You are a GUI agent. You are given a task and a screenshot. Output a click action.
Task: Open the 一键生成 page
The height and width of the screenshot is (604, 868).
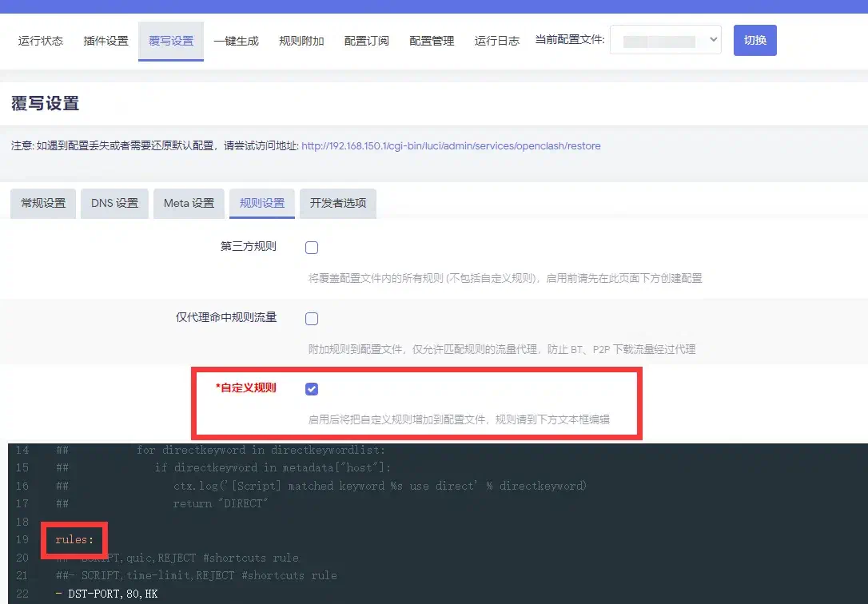pos(236,41)
